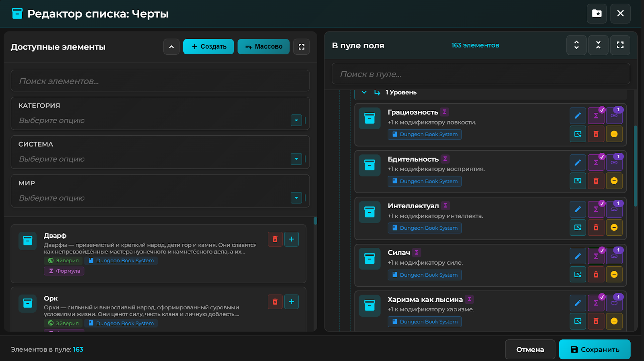Click the pencil edit icon for Грациозность
Image resolution: width=644 pixels, height=361 pixels.
[x=578, y=116]
